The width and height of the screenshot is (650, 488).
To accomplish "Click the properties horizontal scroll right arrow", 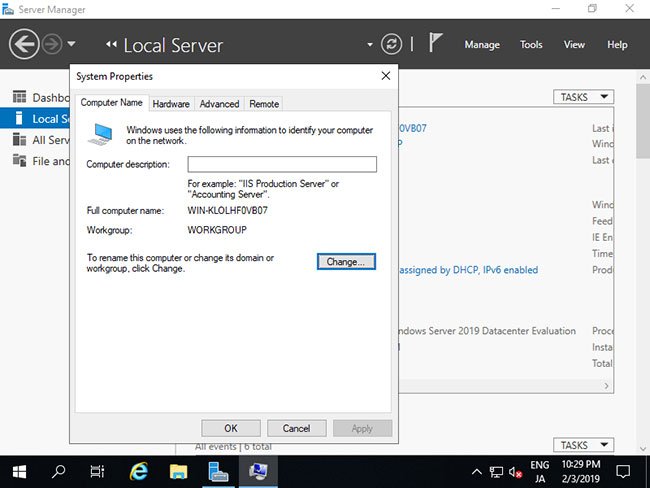I will coord(606,386).
